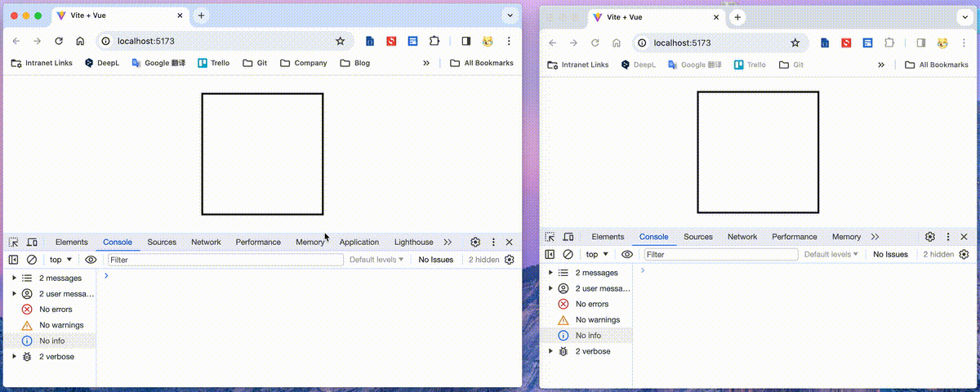This screenshot has height=392, width=980.
Task: Expand '2 messages' in the right console sidebar
Action: tap(550, 273)
